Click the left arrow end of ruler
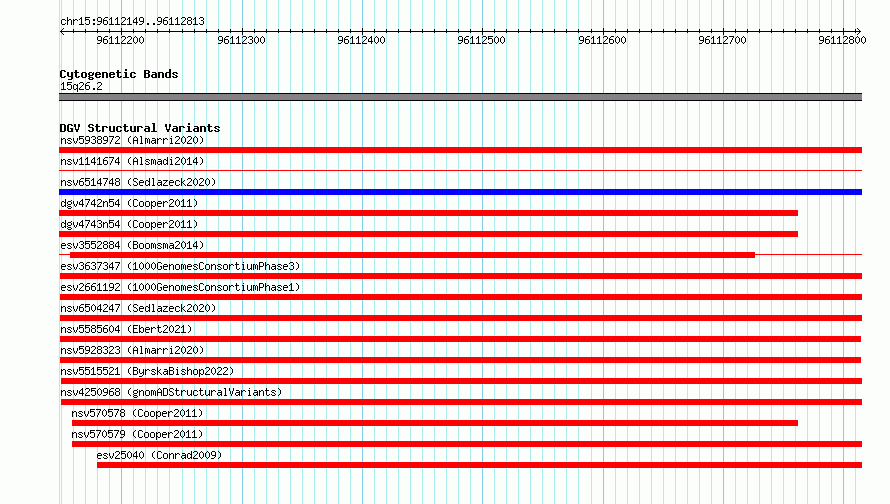The height and width of the screenshot is (504, 890). point(62,32)
